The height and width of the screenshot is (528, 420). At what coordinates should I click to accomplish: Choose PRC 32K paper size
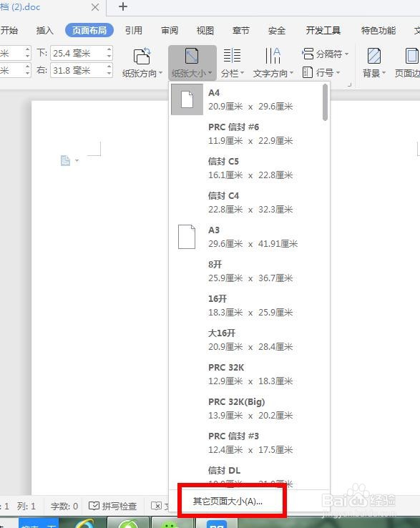tap(246, 374)
